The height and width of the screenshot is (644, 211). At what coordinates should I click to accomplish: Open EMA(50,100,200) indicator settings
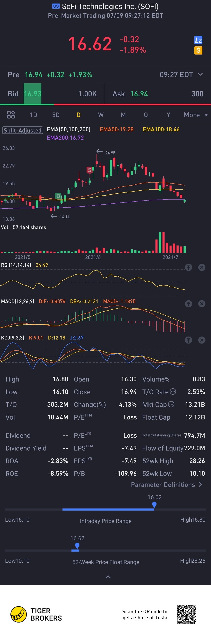69,129
